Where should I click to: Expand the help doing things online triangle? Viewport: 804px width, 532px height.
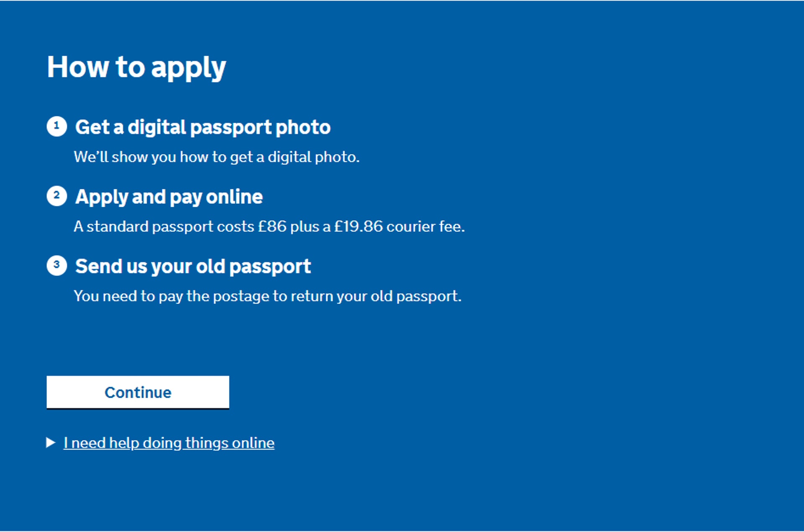click(51, 442)
